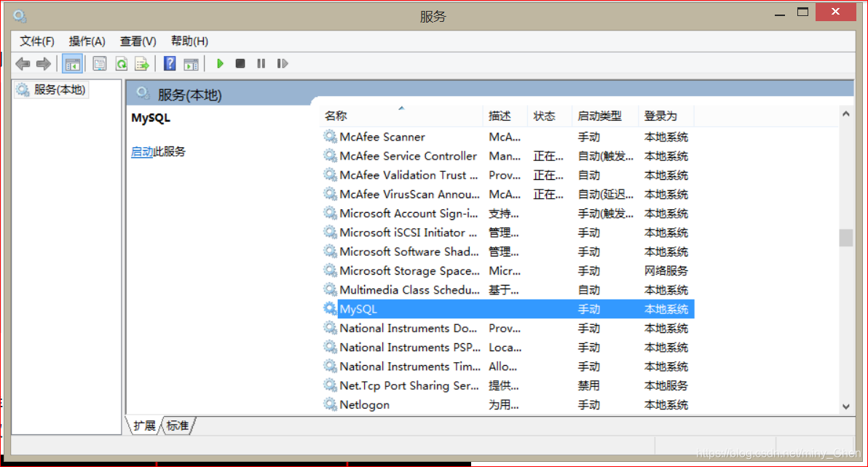Viewport: 868px width, 467px height.
Task: Click 网络服务 logon cell of Storage Space row
Action: click(666, 271)
